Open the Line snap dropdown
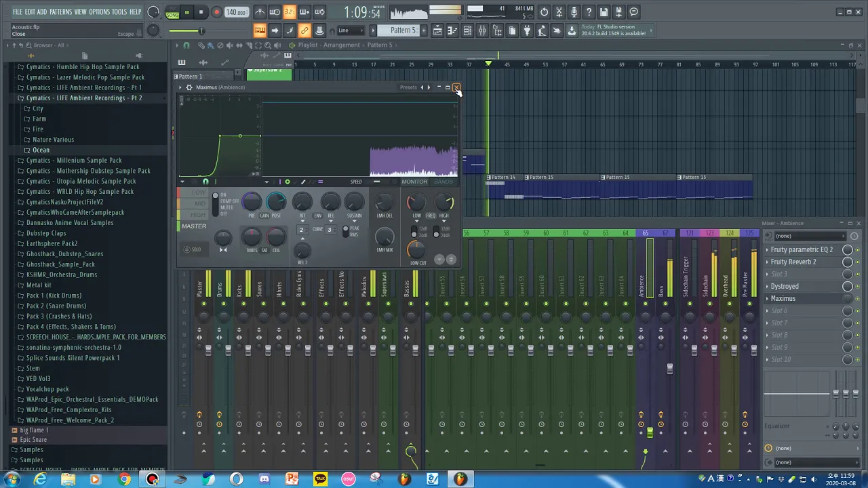 351,30
